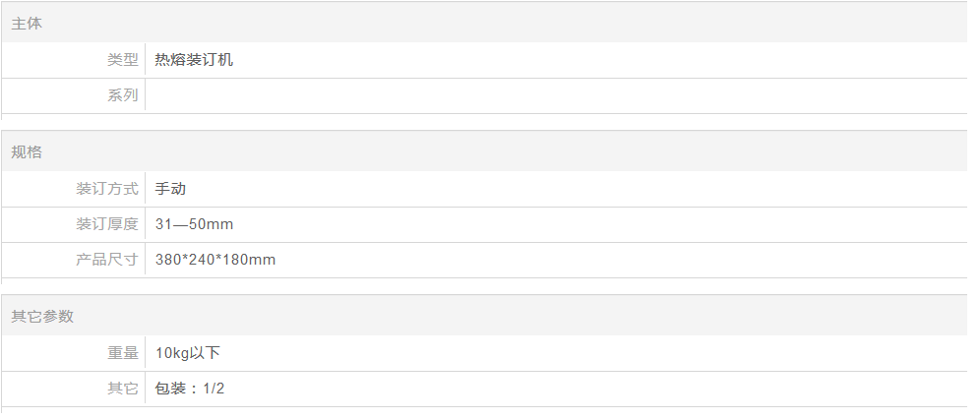Viewport: 980px width, 420px height.
Task: Click the 装订机 characters in type value
Action: [210, 60]
